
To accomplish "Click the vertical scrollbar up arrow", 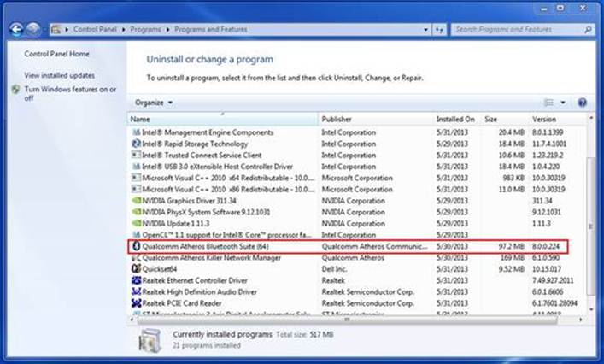I will (x=591, y=117).
